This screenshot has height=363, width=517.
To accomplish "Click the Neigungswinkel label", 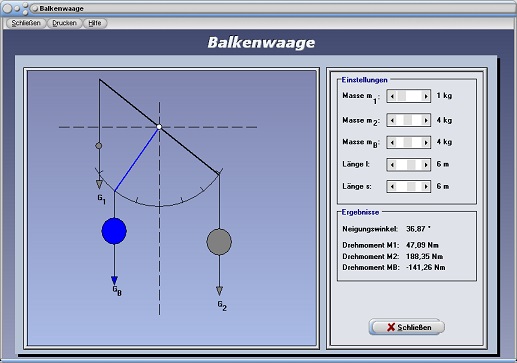I will 370,229.
